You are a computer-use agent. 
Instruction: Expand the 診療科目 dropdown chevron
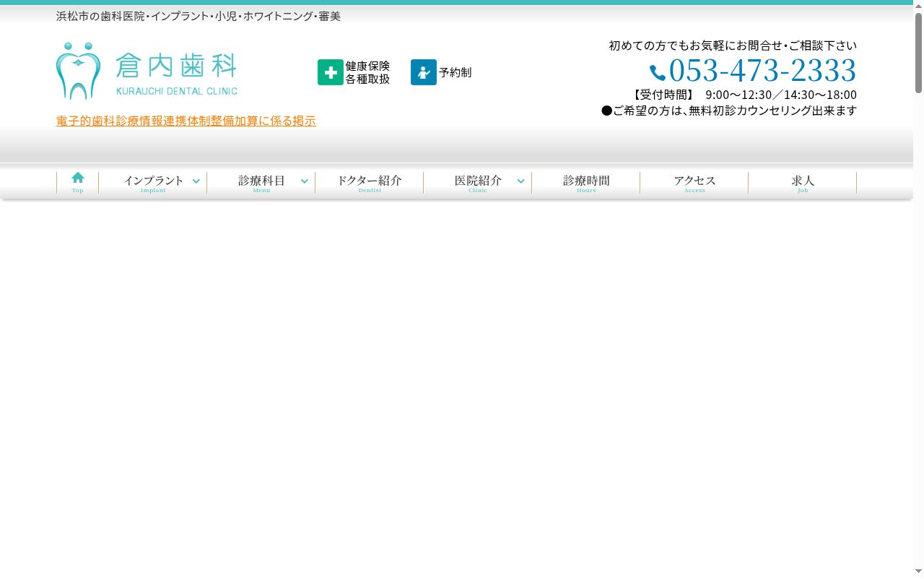305,181
